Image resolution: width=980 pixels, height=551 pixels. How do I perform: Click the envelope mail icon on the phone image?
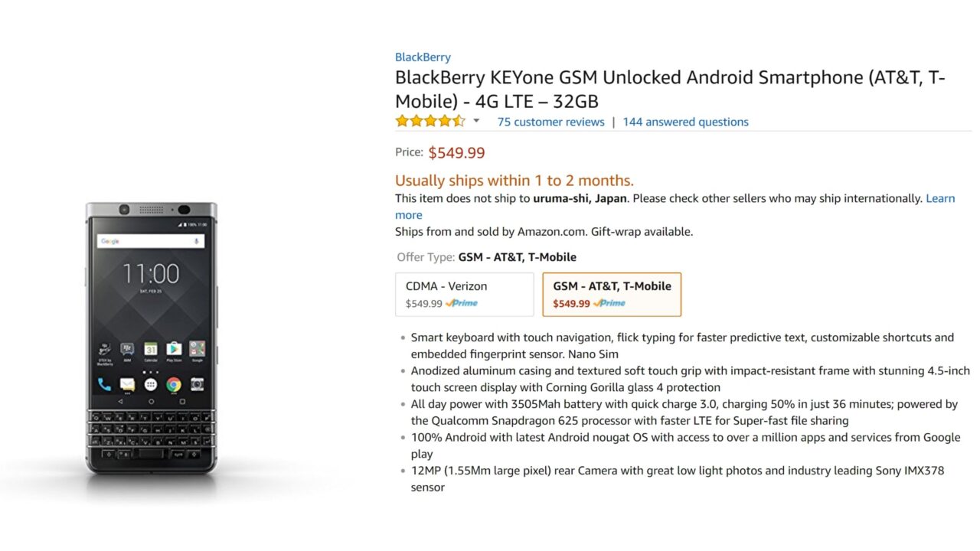click(127, 384)
